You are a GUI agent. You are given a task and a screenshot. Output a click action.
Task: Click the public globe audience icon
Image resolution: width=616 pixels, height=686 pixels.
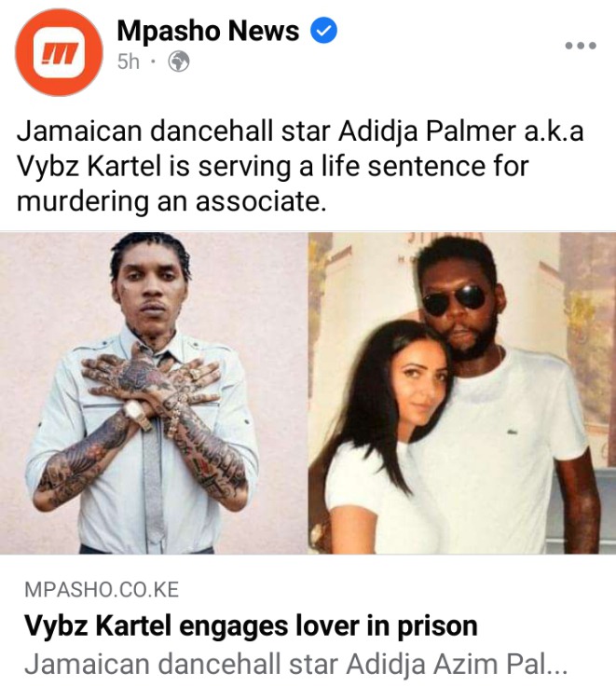(179, 62)
